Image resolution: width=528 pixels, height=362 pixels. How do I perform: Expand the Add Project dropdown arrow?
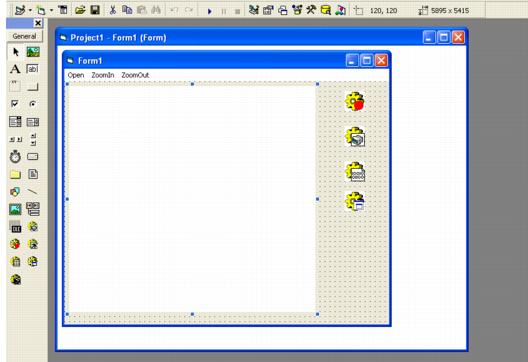[30, 10]
